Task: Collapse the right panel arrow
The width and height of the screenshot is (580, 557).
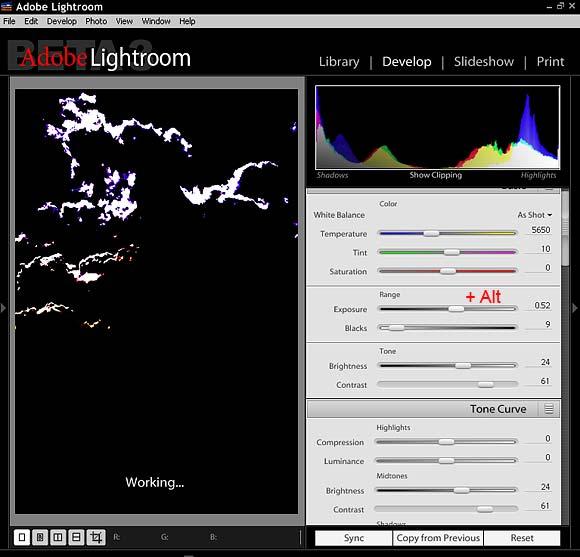Action: pos(575,307)
